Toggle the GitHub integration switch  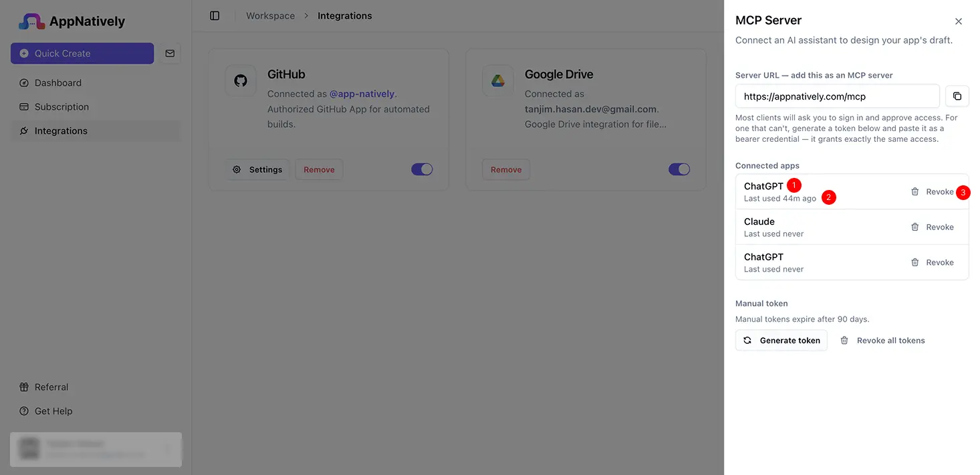click(x=422, y=169)
